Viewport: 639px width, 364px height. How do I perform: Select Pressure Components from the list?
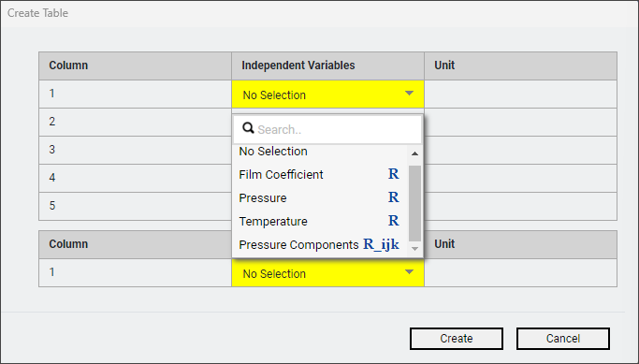tap(320, 244)
